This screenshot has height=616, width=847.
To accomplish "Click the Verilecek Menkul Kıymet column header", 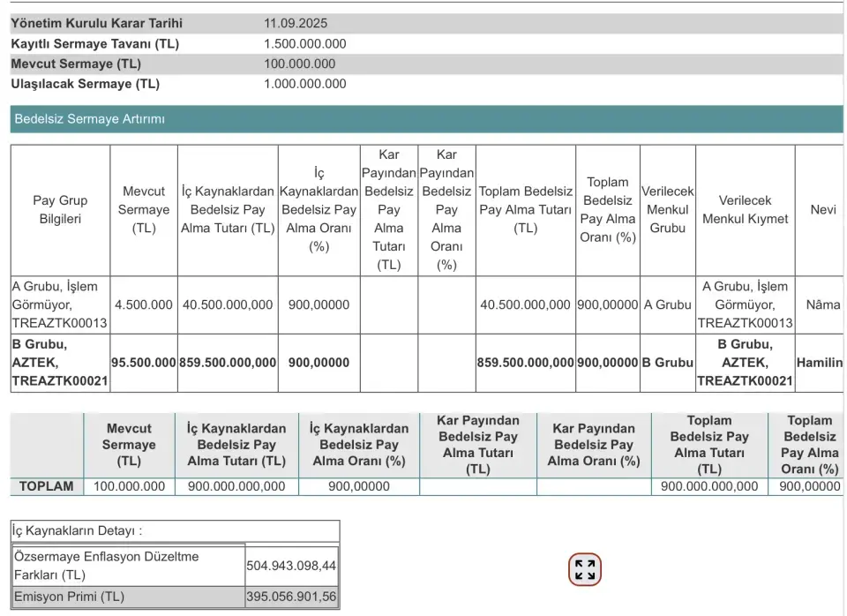I will pos(745,210).
